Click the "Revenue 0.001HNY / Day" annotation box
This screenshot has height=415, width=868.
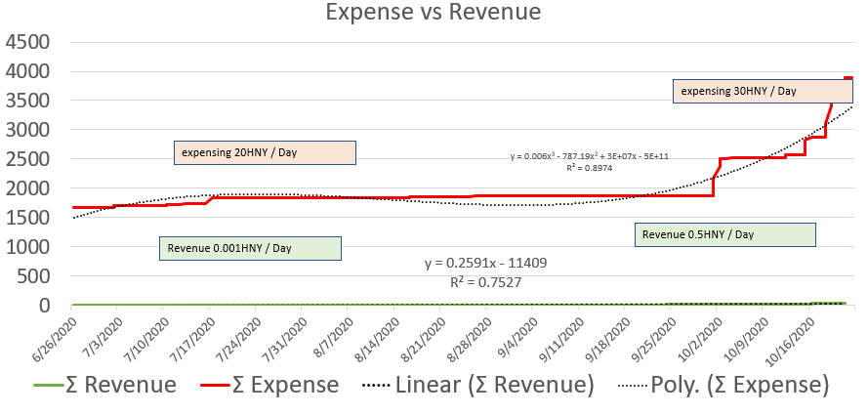pos(250,248)
